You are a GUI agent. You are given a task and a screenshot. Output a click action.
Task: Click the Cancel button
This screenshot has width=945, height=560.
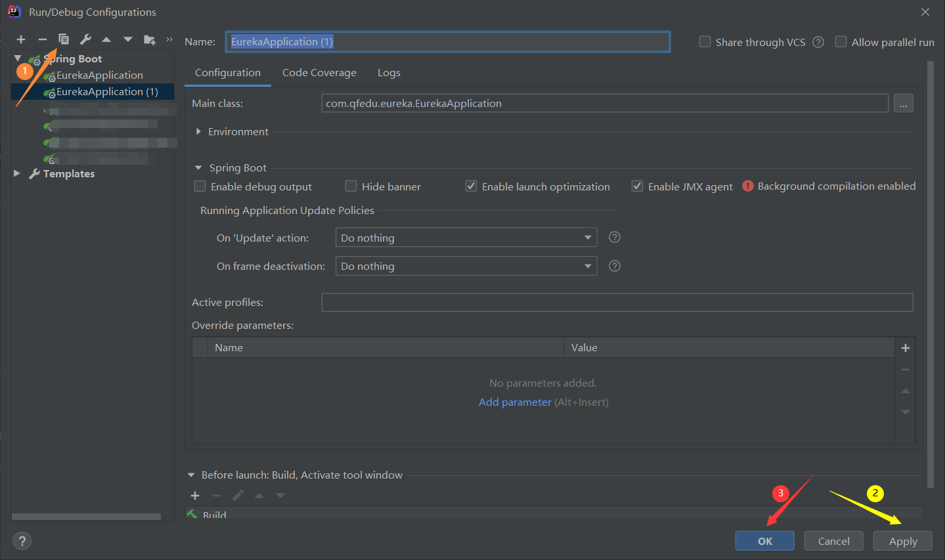834,541
